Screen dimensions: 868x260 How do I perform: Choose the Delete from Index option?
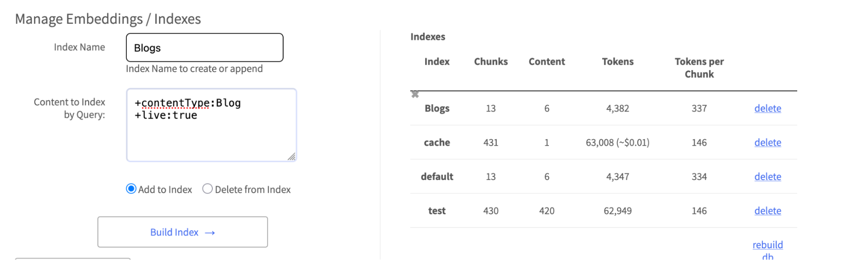point(208,189)
